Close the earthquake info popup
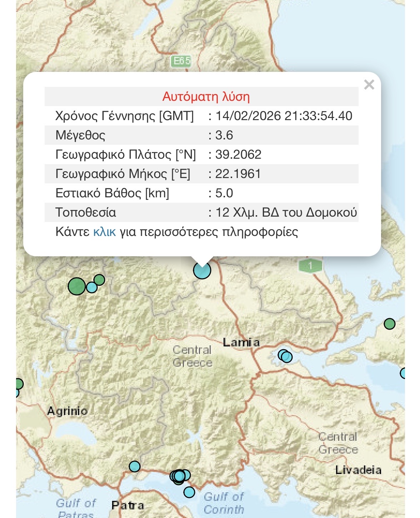 [369, 85]
